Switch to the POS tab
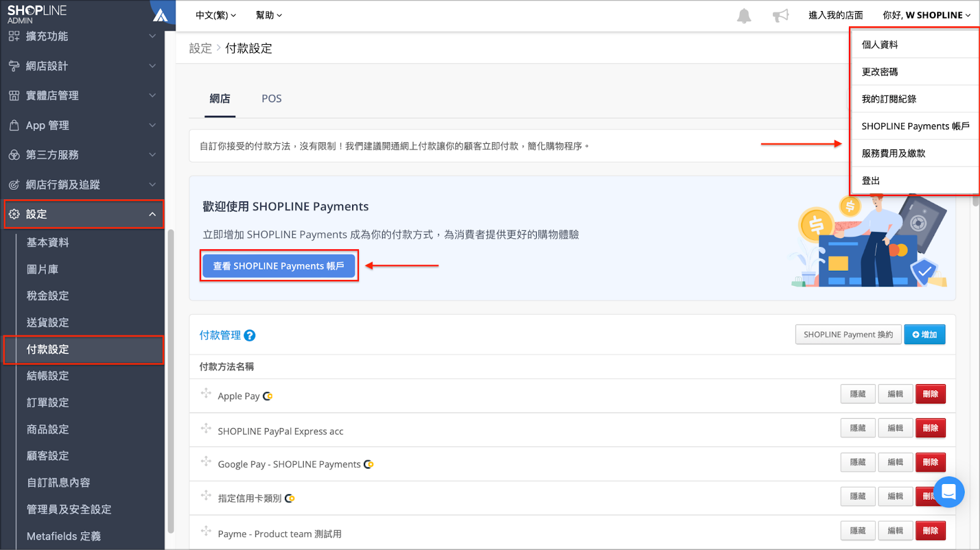This screenshot has width=980, height=550. click(271, 99)
